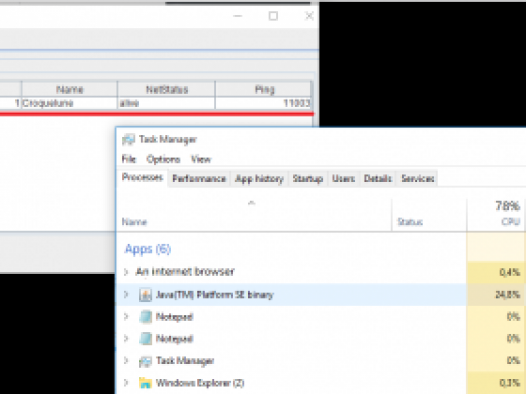The image size is (526, 394).
Task: Click the Java Platform SE binary icon
Action: tap(145, 295)
